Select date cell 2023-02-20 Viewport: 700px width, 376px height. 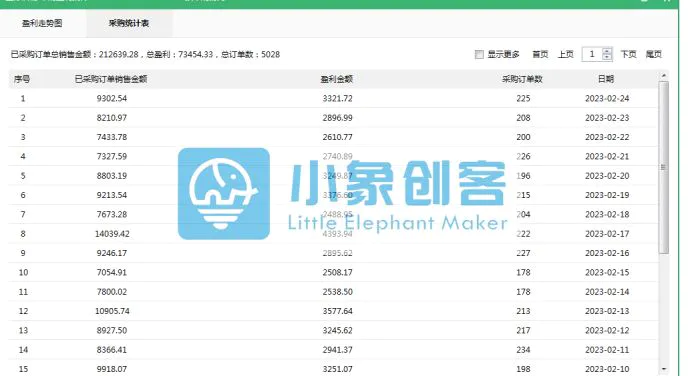click(607, 176)
